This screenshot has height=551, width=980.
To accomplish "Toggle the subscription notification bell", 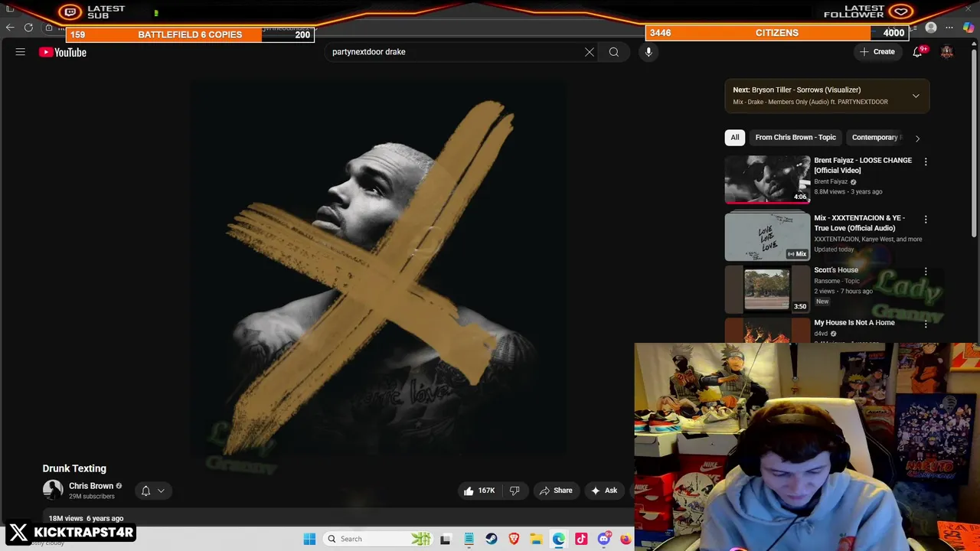I will [x=145, y=491].
